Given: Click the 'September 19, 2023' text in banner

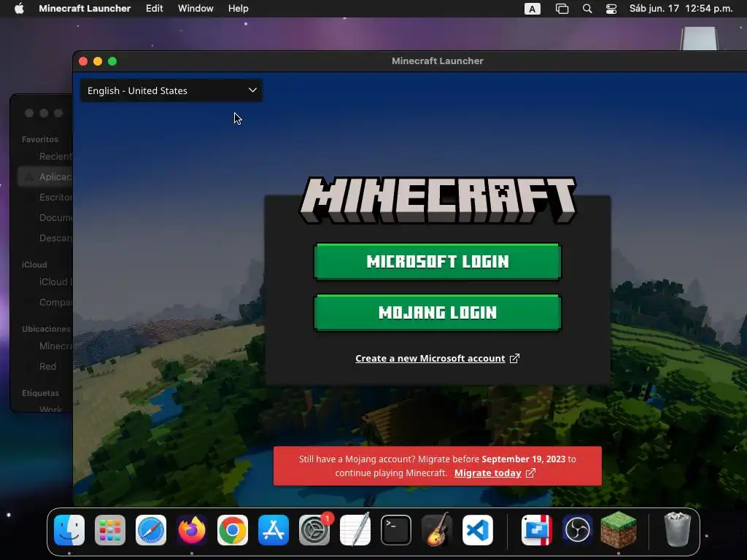Looking at the screenshot, I should [x=524, y=459].
